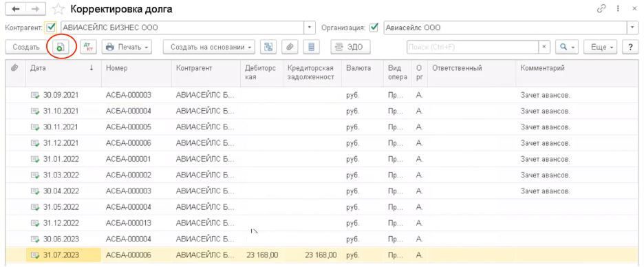644x267 pixels.
Task: Click document icon in 31.07.2023 row
Action: (35, 255)
